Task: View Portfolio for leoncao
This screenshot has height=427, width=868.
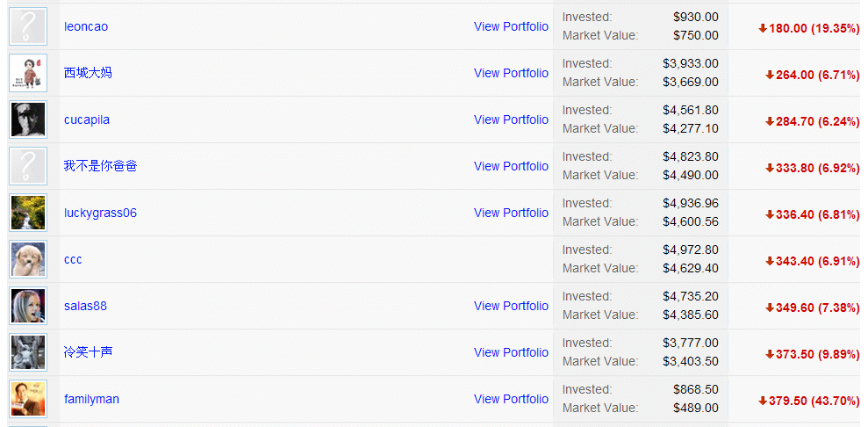Action: tap(511, 26)
